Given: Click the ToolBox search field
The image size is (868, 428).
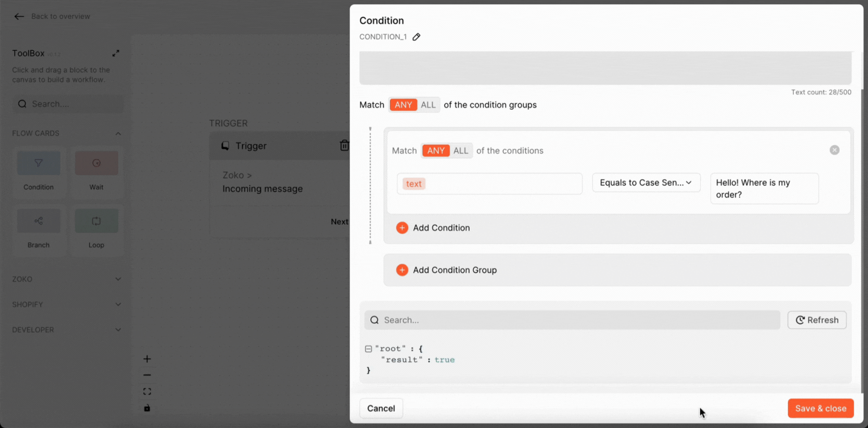Looking at the screenshot, I should point(68,104).
